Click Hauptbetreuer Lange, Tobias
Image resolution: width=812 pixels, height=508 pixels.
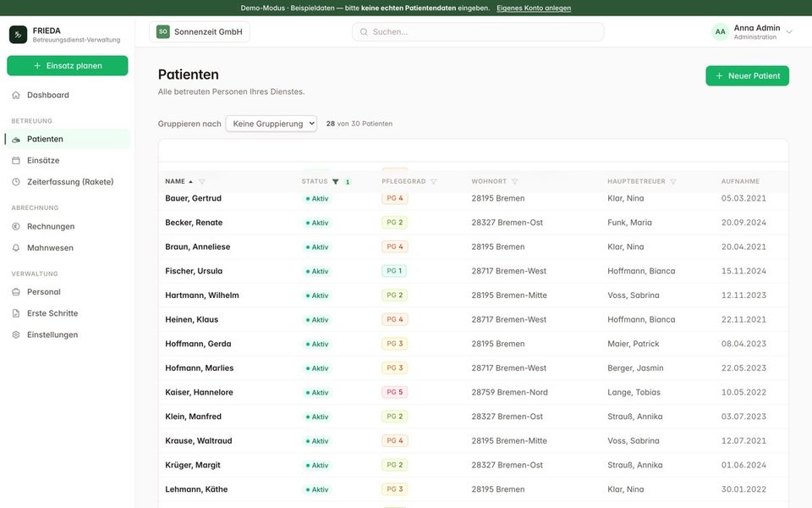(634, 392)
